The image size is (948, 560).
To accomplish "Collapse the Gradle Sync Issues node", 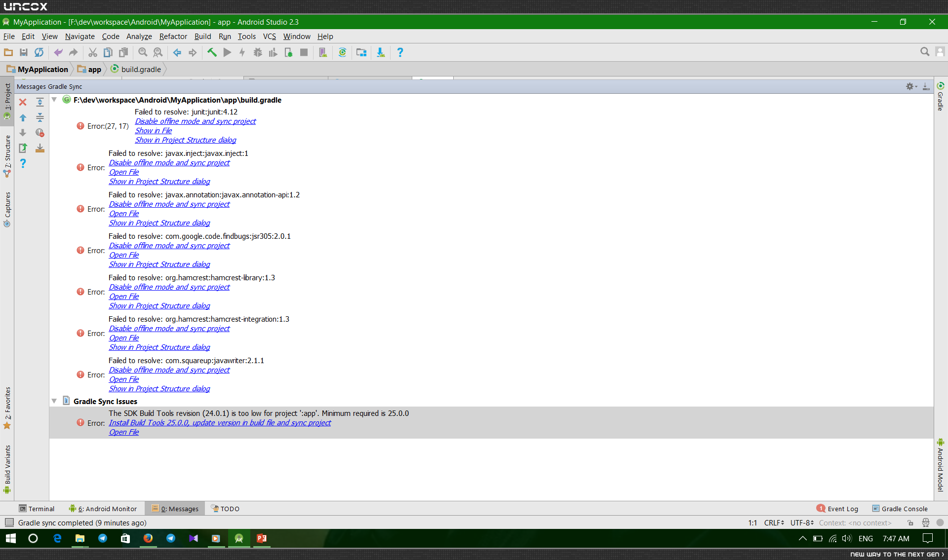I will tap(54, 401).
